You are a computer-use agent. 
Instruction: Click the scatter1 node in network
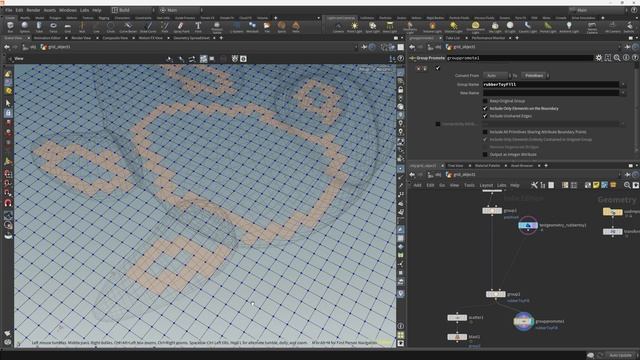tap(457, 318)
